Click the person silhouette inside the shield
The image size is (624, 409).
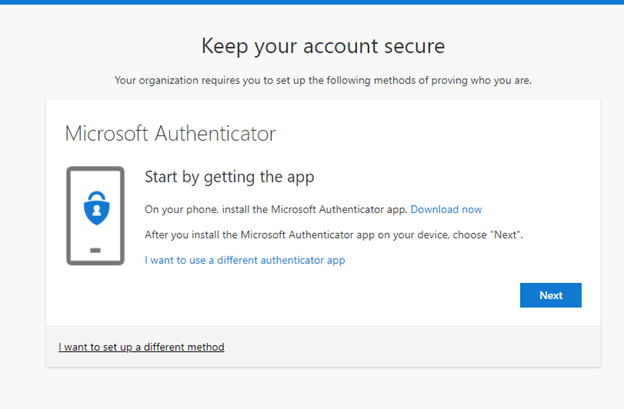(x=97, y=210)
